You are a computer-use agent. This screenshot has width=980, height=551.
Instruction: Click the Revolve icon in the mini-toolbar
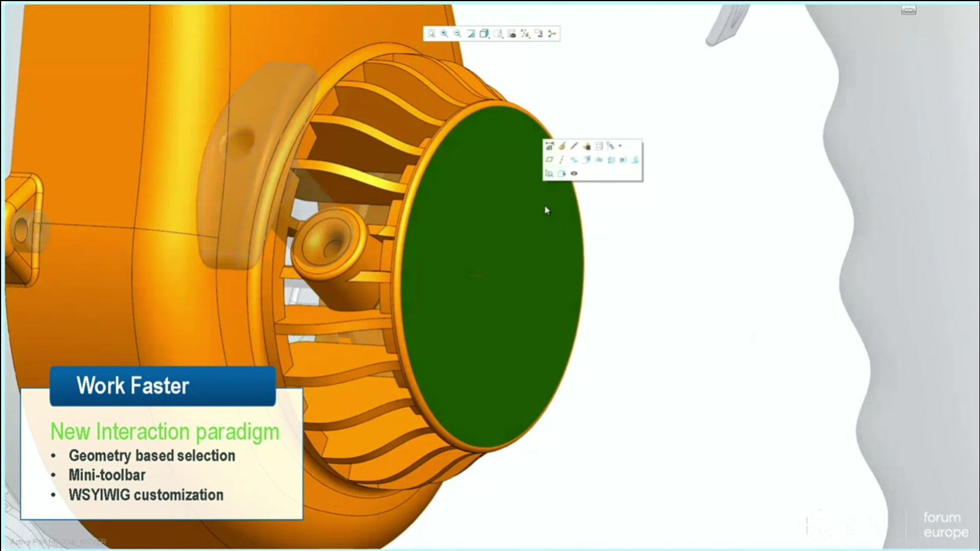[599, 160]
